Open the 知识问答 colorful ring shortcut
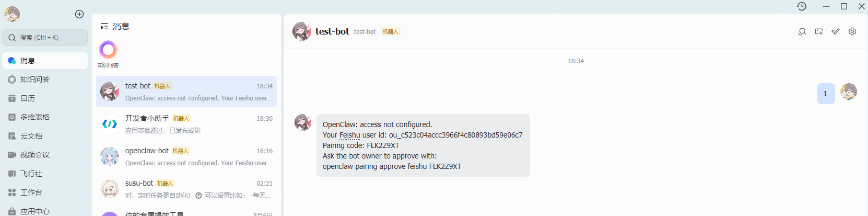868x216 pixels. (108, 50)
